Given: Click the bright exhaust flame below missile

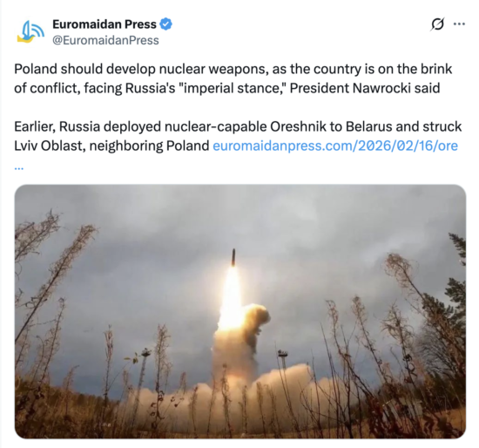Looking at the screenshot, I should point(232,300).
